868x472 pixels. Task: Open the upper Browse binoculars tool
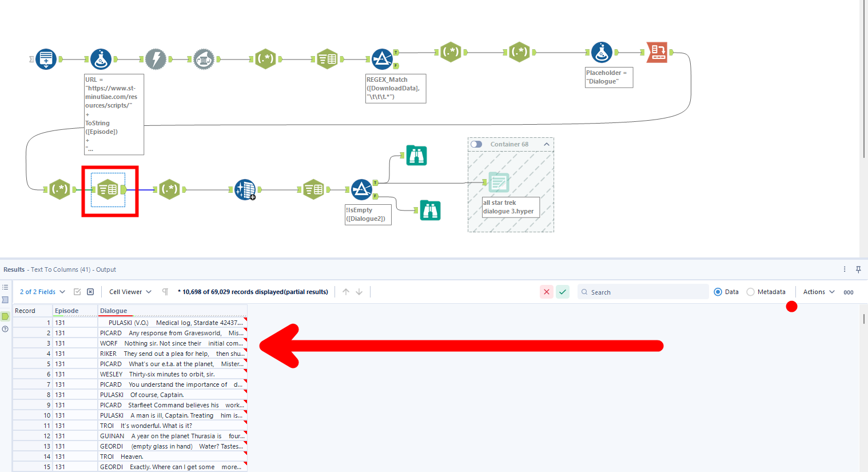417,156
